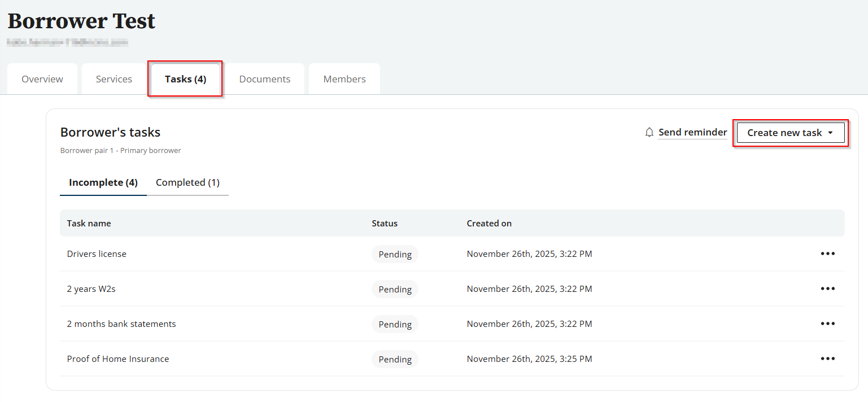This screenshot has width=868, height=402.
Task: View the Completed (1) tasks tab
Action: (x=188, y=182)
